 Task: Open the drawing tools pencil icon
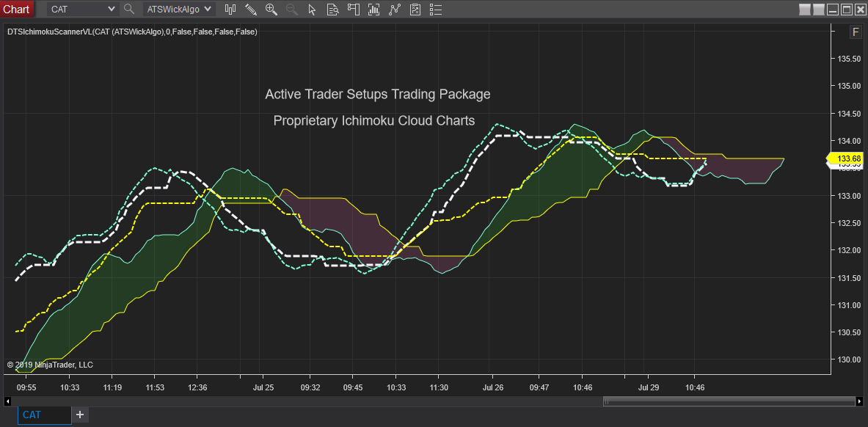[x=251, y=9]
